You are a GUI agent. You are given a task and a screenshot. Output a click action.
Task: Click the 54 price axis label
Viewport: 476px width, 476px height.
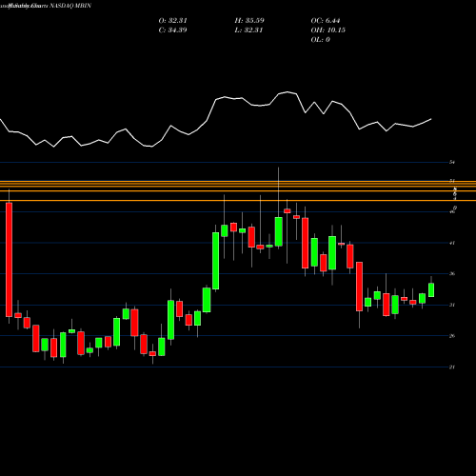click(x=452, y=162)
